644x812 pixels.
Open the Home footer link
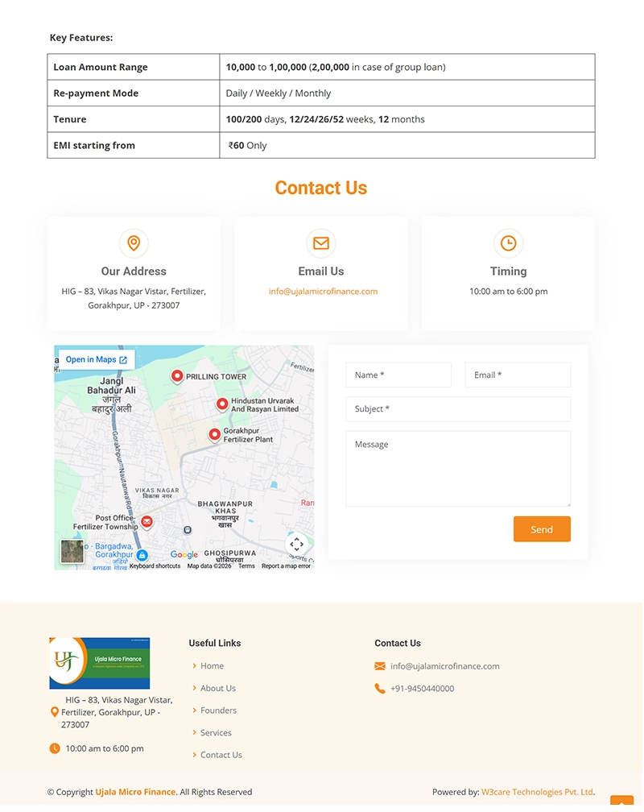point(213,666)
